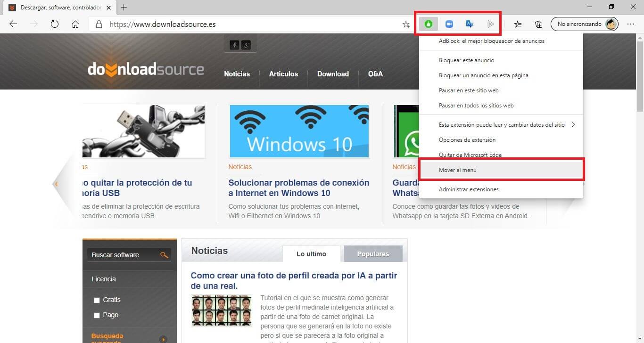Open the Facebook social icon

(234, 45)
